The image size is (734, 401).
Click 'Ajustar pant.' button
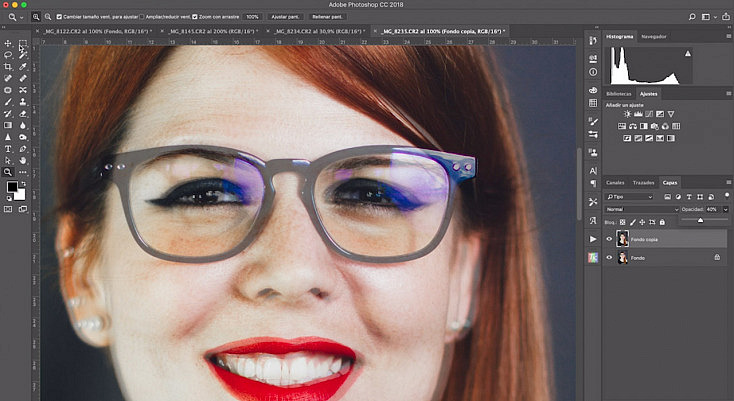286,17
